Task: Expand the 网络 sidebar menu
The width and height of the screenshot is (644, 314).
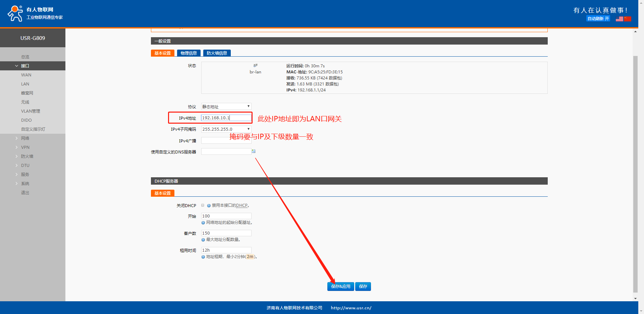Action: pos(25,138)
